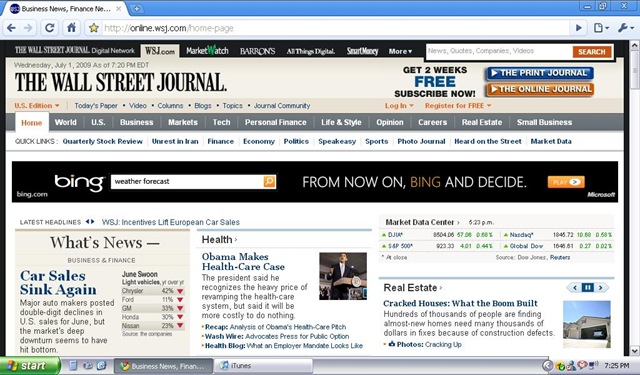Go to previous Real Estate slide
This screenshot has height=375, width=640.
pyautogui.click(x=575, y=288)
